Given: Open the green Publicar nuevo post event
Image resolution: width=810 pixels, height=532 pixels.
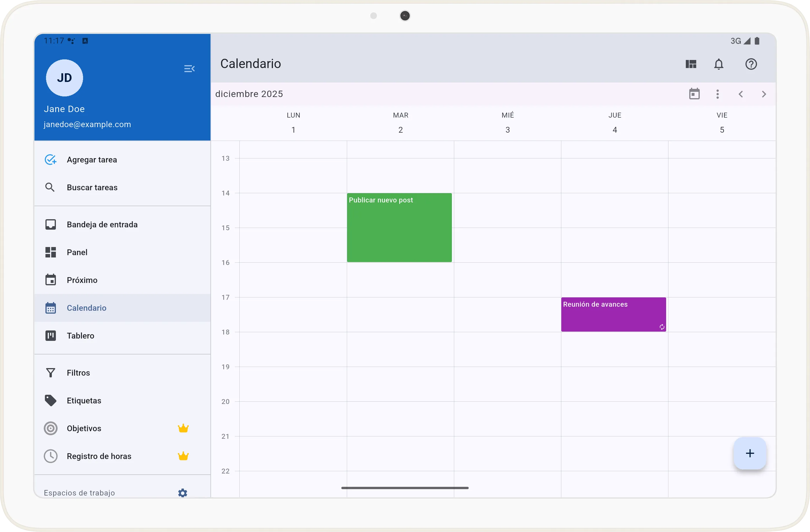Looking at the screenshot, I should pos(399,227).
